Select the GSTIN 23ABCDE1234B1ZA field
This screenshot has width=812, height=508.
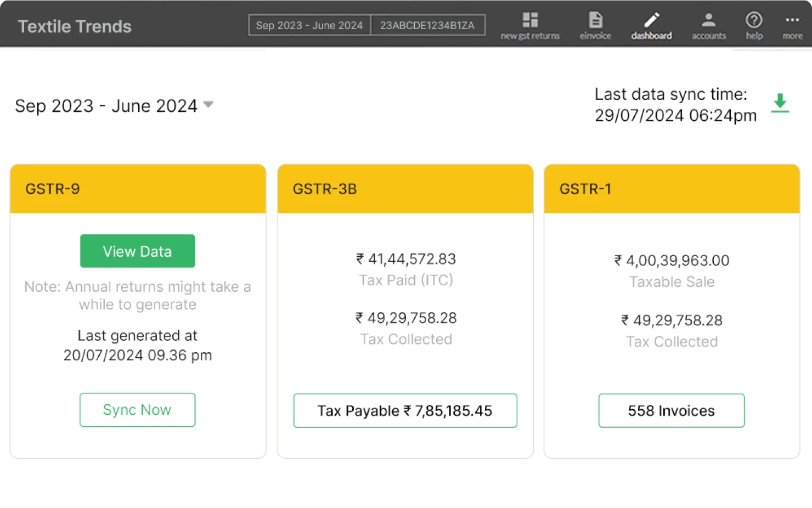[x=428, y=25]
